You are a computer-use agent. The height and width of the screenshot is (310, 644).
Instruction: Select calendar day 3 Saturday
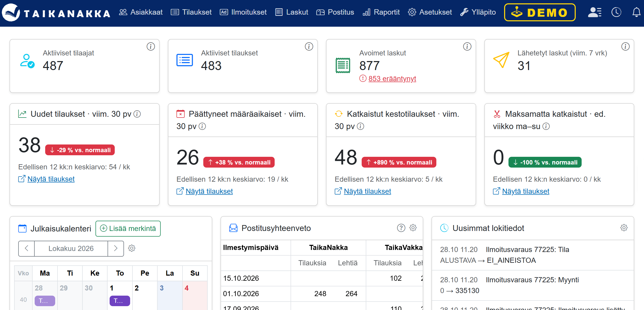click(170, 295)
